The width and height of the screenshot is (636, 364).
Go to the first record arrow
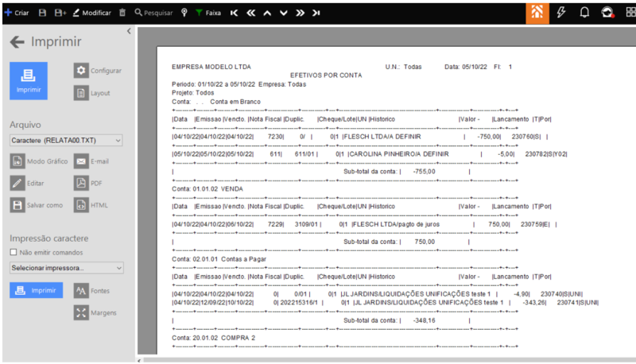pyautogui.click(x=234, y=13)
